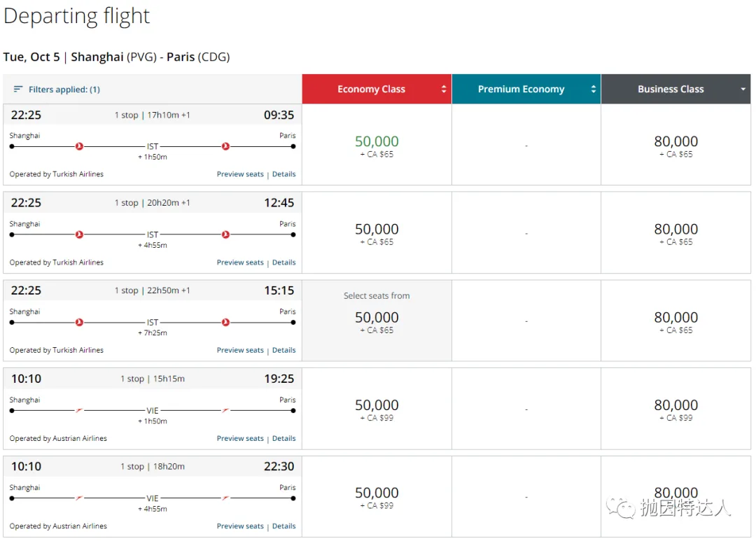
Task: Click Austrian Airlines logo on 22:30 arrival flight
Action: point(79,498)
